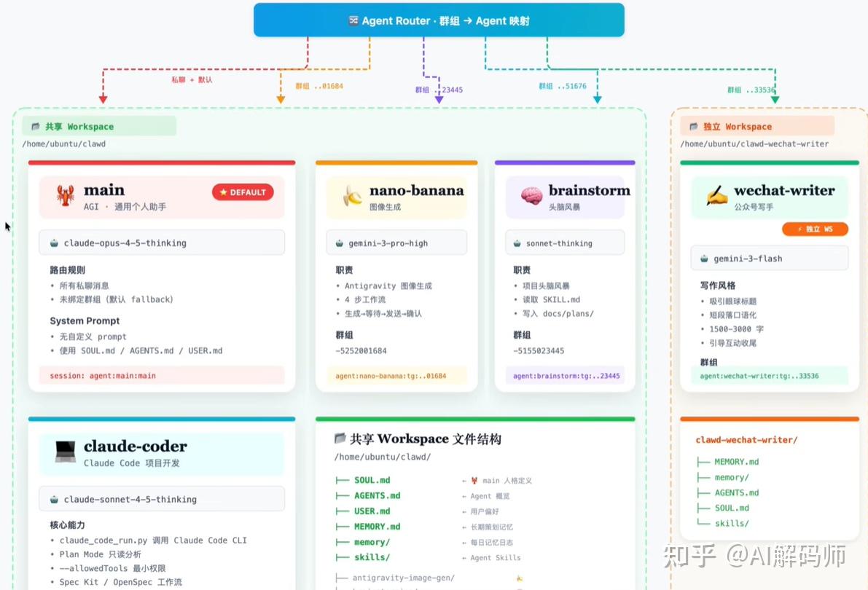Viewport: 868px width, 590px height.
Task: Click skills/ folder in shared workspace tree
Action: coord(372,557)
